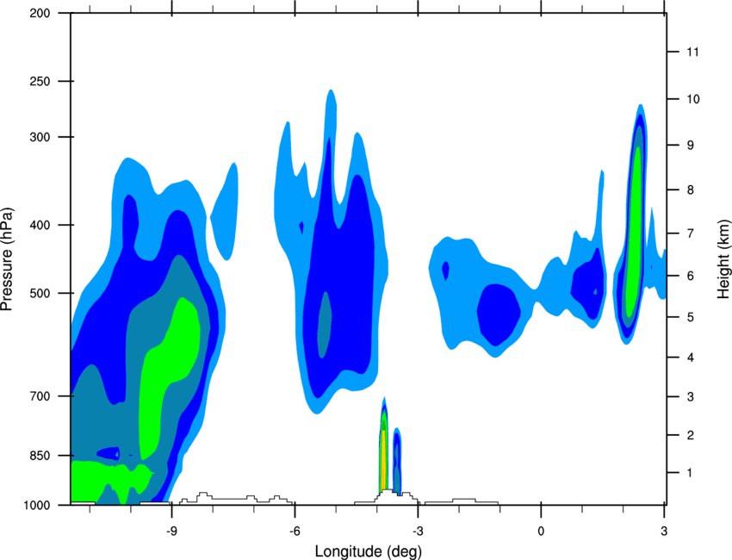Click the 0 longitude tick label

coord(541,532)
